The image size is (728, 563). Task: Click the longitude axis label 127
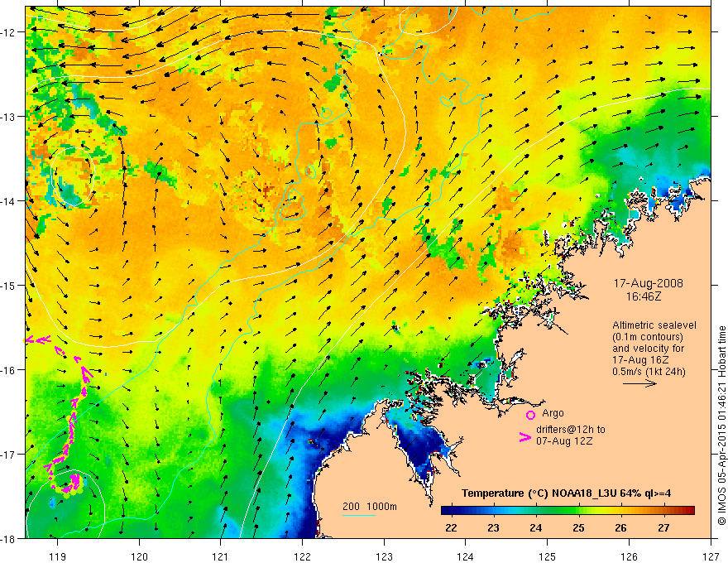pos(711,556)
